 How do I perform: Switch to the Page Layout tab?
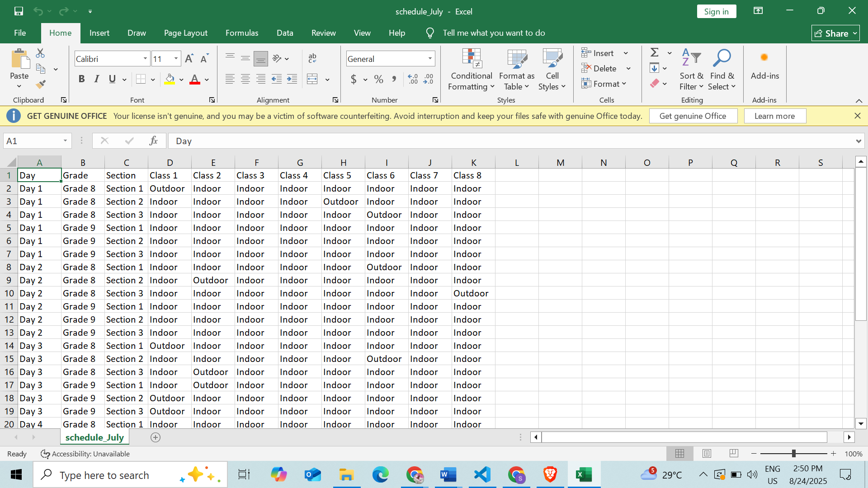[185, 33]
